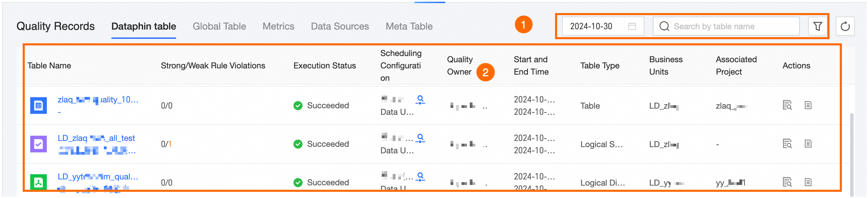Click scheduling user-search icon in second row

pyautogui.click(x=420, y=138)
